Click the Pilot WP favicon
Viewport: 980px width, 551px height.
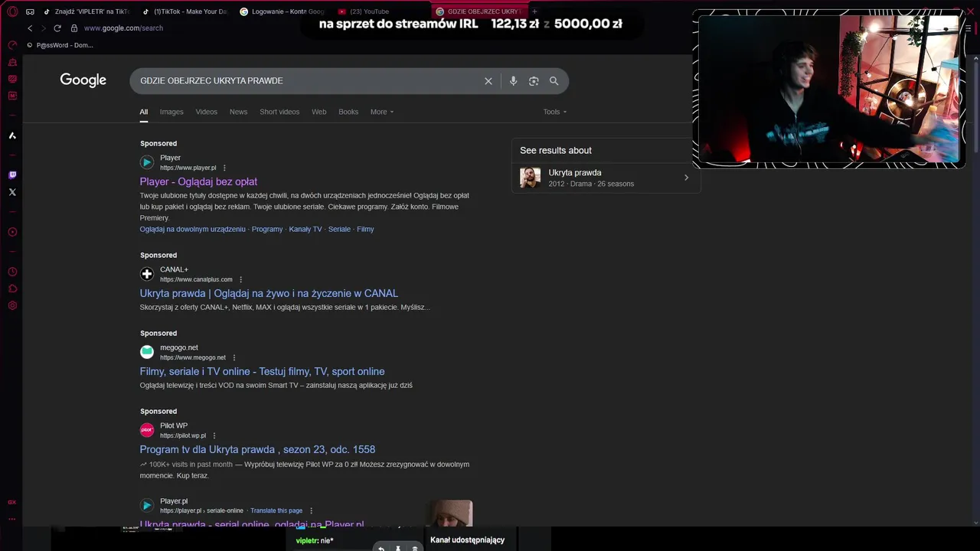(147, 430)
